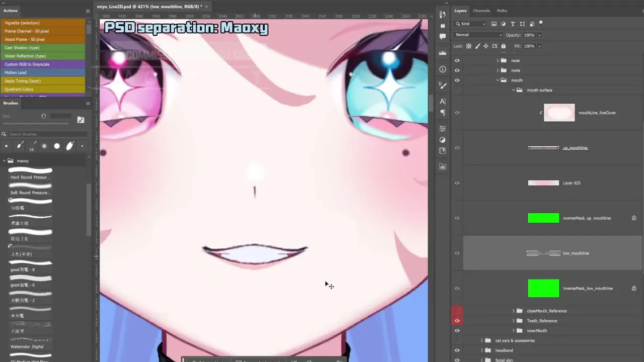Open the Opacity value dropdown arrow

[x=539, y=35]
